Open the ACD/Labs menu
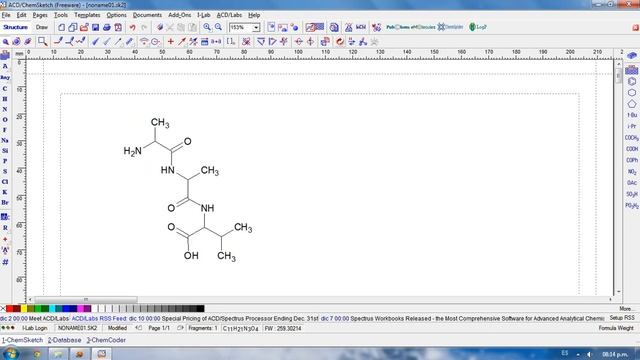640x360 pixels. 229,15
